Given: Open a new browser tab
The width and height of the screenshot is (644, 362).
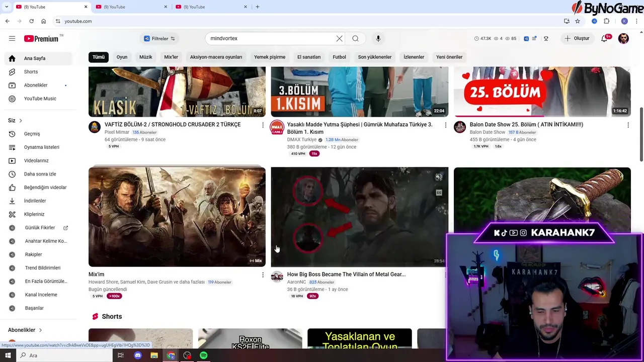Looking at the screenshot, I should tap(258, 7).
